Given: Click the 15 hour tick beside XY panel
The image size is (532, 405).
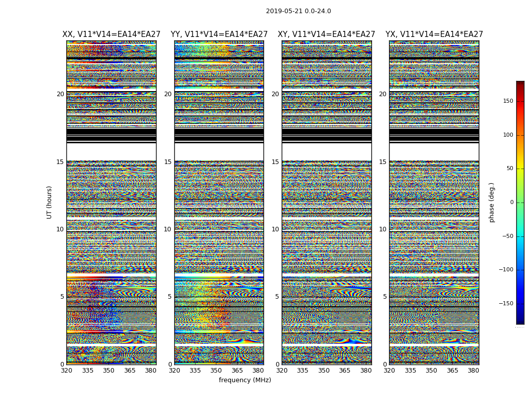Looking at the screenshot, I should click(x=276, y=162).
